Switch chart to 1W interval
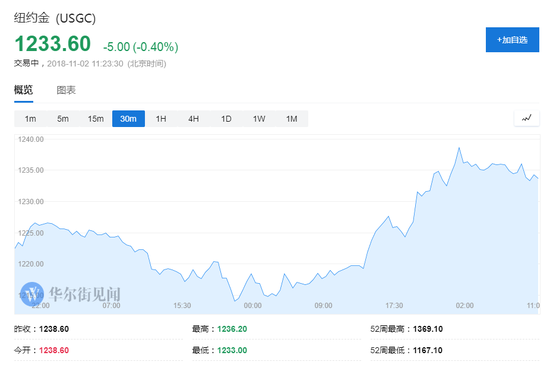Viewport: 550px width, 368px height. point(259,119)
